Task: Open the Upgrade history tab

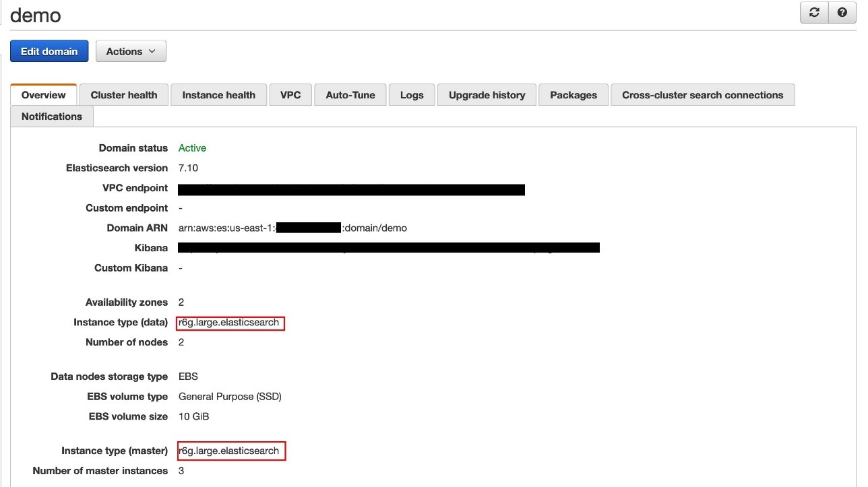Action: click(x=487, y=95)
